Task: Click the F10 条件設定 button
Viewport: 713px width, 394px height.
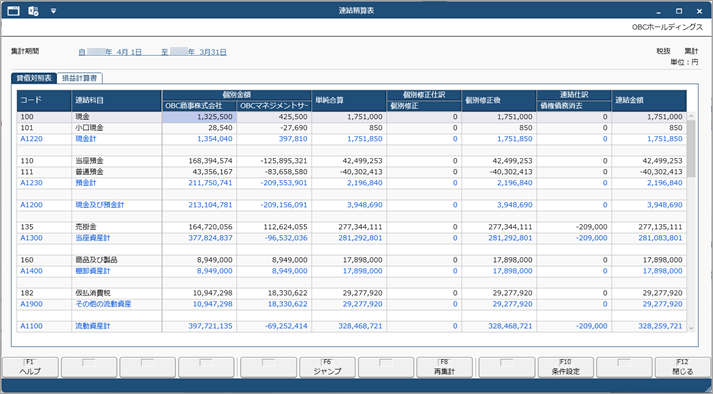Action: [566, 367]
